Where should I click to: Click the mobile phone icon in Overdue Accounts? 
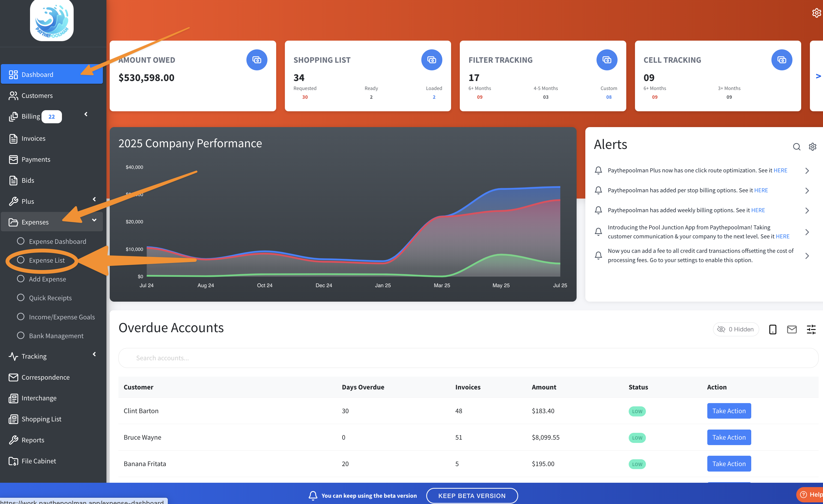773,329
